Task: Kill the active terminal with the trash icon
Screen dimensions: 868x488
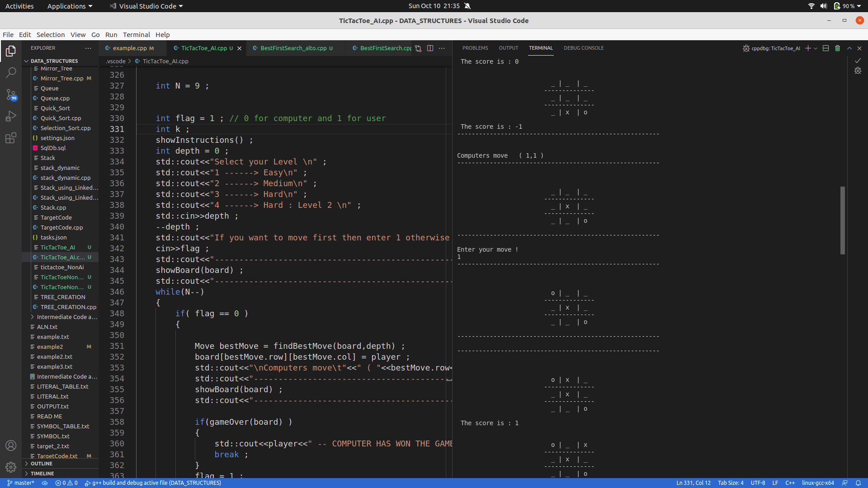Action: coord(837,48)
